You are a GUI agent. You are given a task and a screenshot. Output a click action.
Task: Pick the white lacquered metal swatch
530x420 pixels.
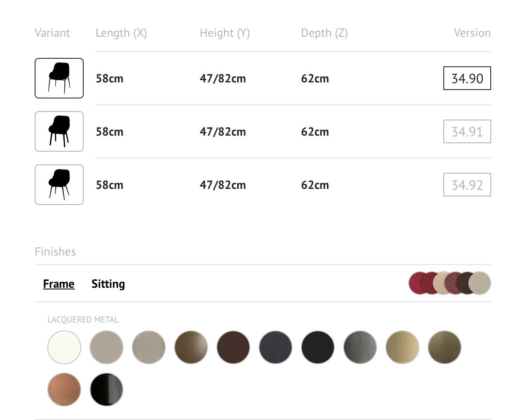pyautogui.click(x=64, y=347)
